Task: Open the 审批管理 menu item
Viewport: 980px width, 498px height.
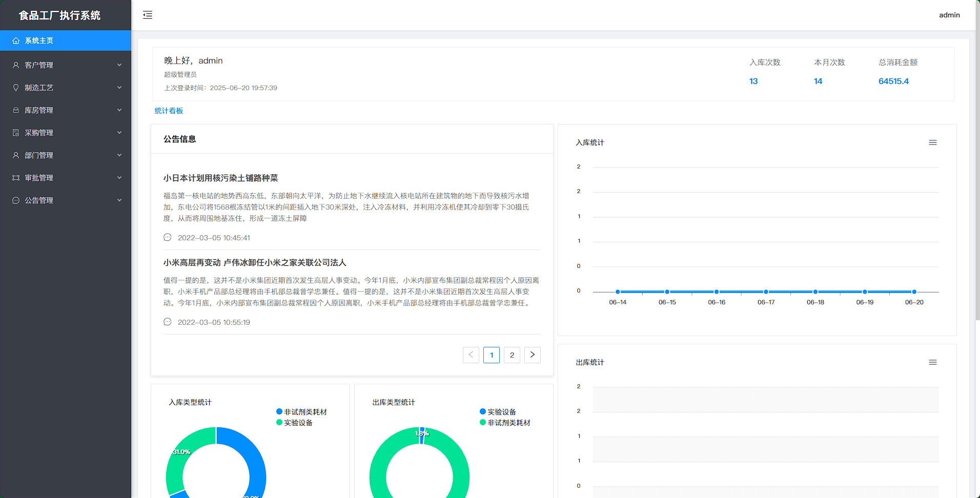Action: 66,178
